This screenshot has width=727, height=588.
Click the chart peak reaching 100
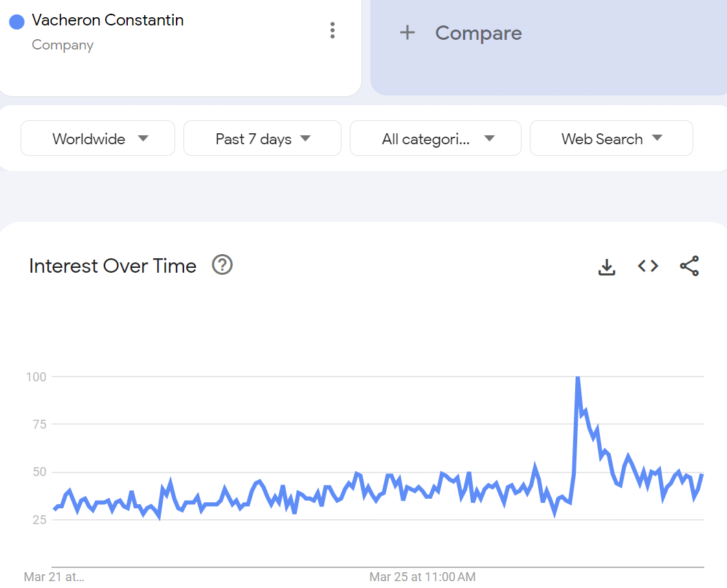(x=578, y=377)
